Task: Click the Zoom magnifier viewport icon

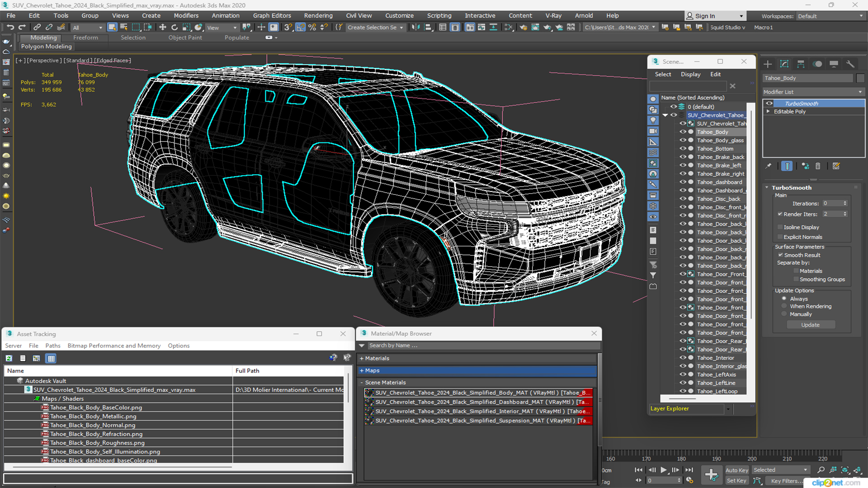Action: click(x=821, y=470)
